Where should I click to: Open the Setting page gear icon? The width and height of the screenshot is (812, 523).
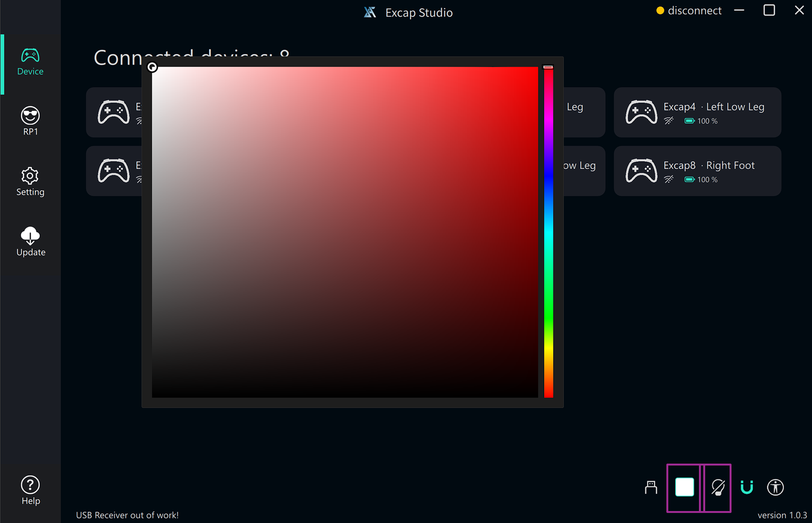click(30, 176)
